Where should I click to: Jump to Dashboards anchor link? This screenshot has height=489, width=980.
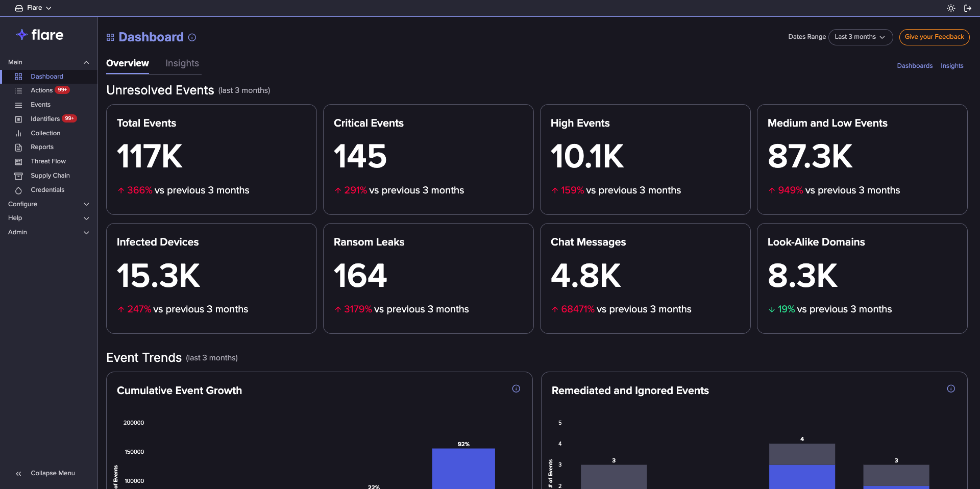[915, 66]
